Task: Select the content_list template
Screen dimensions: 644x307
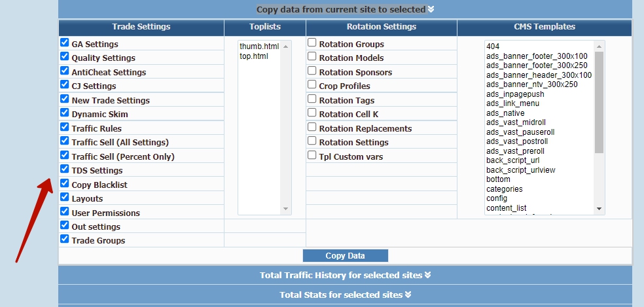Action: pyautogui.click(x=539, y=208)
